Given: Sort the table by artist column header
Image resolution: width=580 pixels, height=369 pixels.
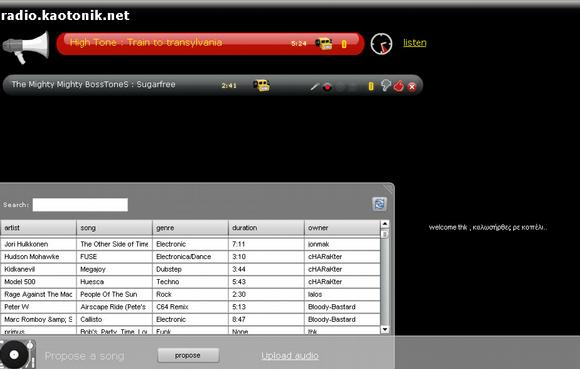Looking at the screenshot, I should pyautogui.click(x=38, y=228).
